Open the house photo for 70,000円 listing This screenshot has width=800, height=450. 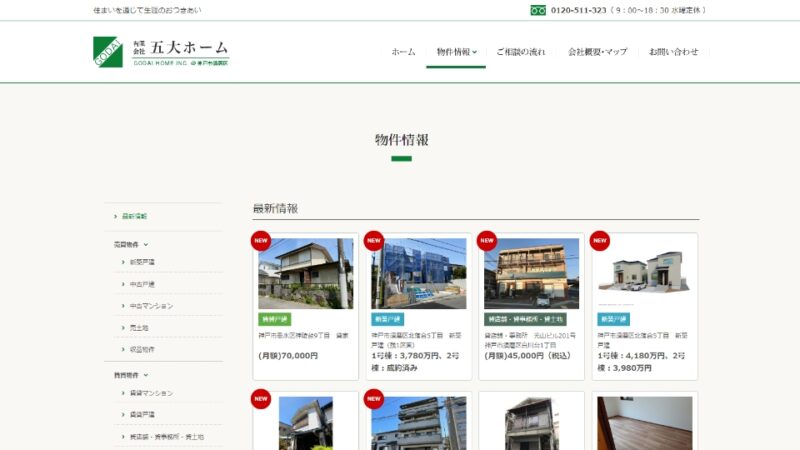point(306,273)
